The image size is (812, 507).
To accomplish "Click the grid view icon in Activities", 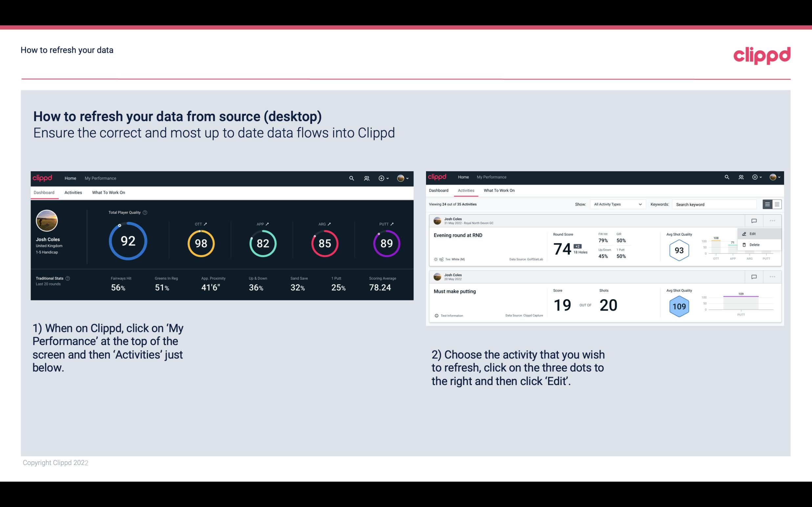I will click(777, 204).
